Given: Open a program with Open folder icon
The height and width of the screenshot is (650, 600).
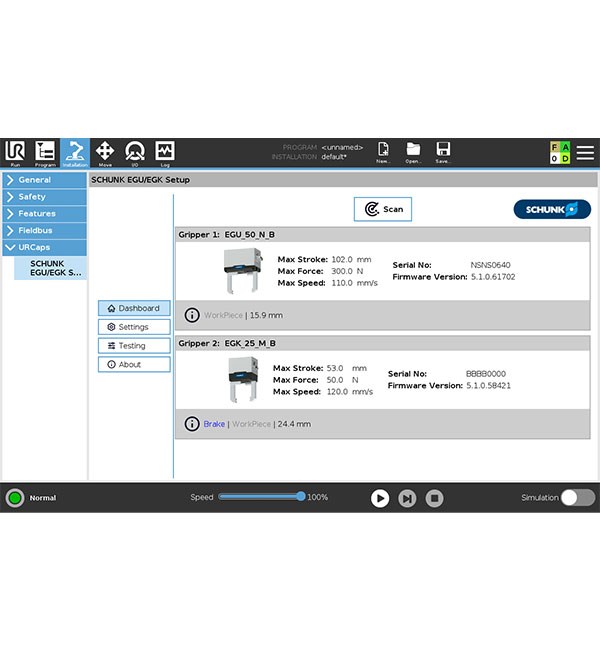Looking at the screenshot, I should 413,152.
